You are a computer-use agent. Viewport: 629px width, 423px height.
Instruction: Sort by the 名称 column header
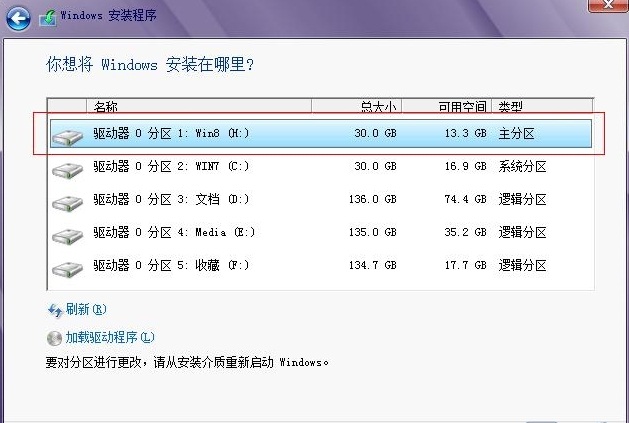[x=199, y=106]
